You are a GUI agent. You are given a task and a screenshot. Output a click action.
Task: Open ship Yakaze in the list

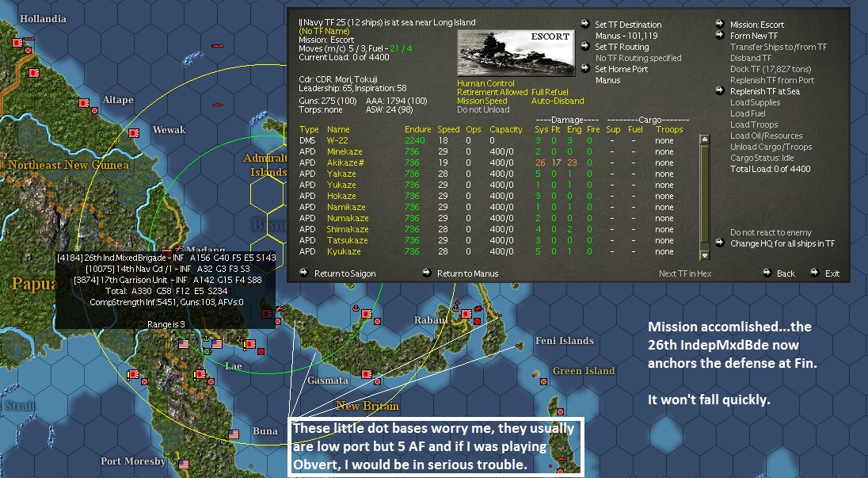pos(341,174)
